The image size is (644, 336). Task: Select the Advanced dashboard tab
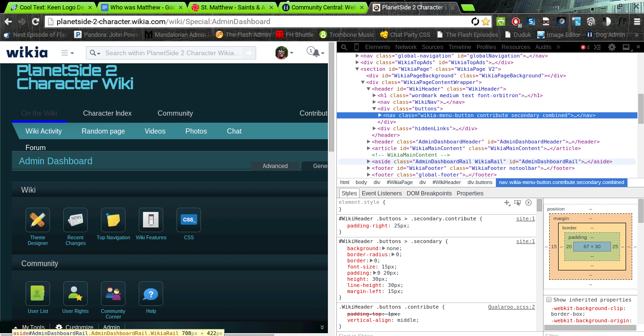(x=275, y=166)
